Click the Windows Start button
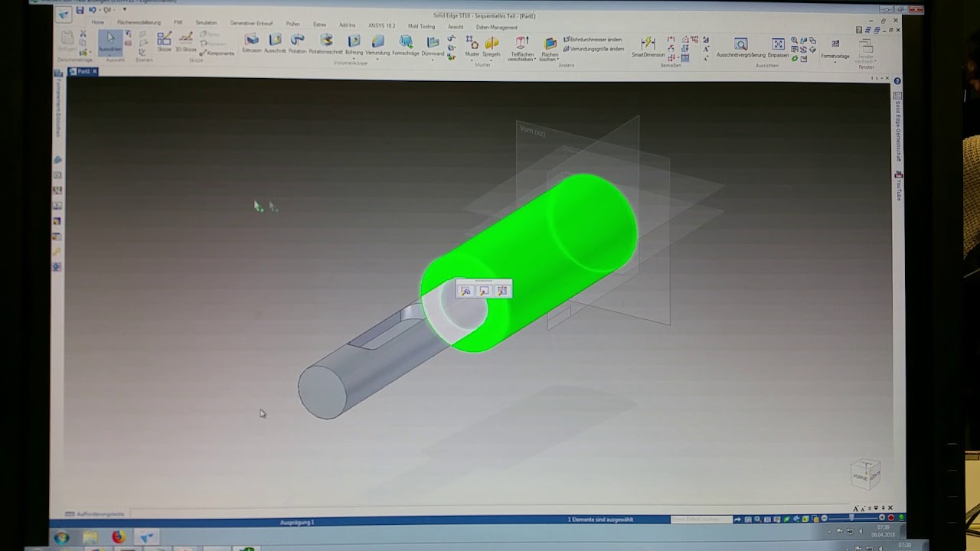 61,537
